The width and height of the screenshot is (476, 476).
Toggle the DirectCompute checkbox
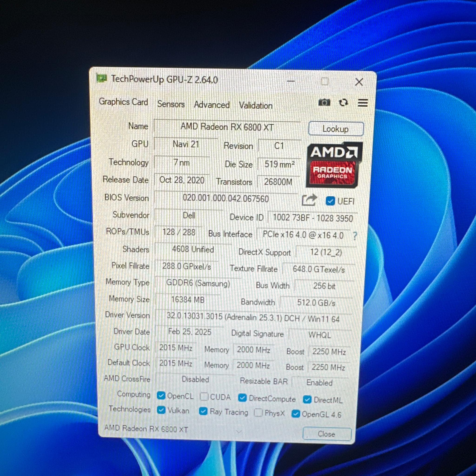click(x=242, y=398)
